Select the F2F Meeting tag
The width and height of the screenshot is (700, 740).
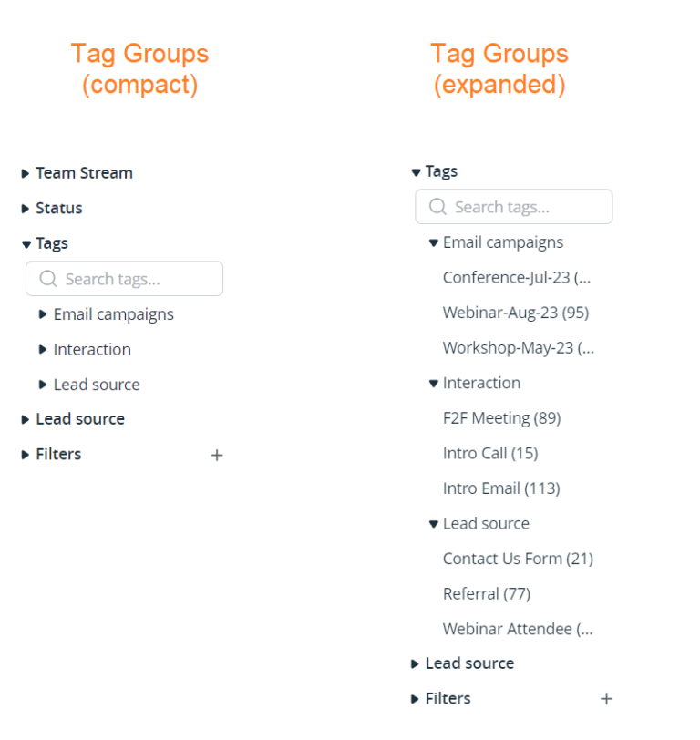point(502,417)
